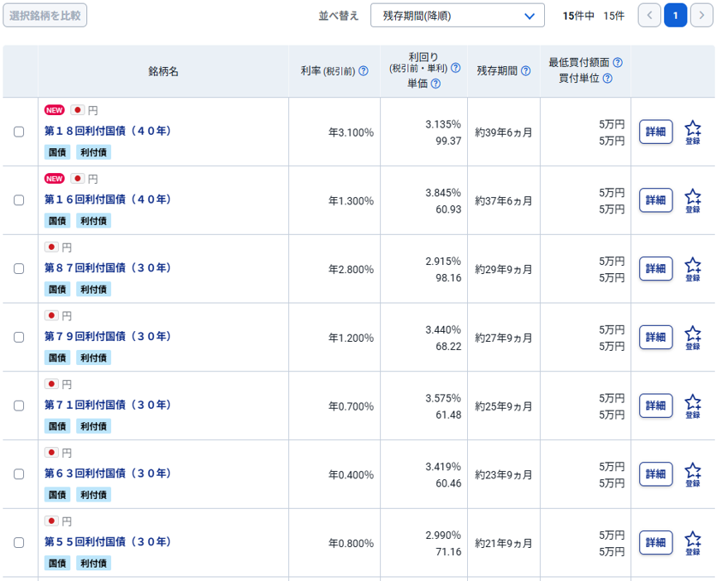The image size is (728, 581).
Task: Click the 銘柄名 column header
Action: click(x=163, y=71)
